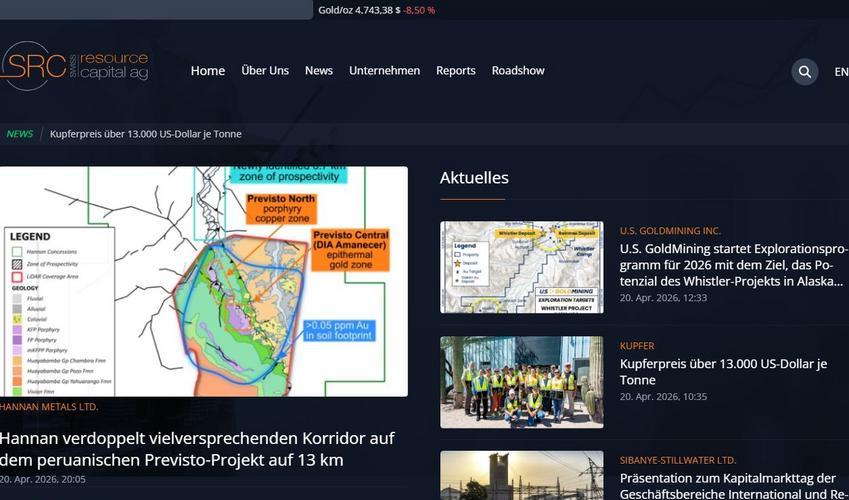Open the Sibanye-Stillwater power plant thumbnail
This screenshot has width=849, height=500.
pos(521,476)
